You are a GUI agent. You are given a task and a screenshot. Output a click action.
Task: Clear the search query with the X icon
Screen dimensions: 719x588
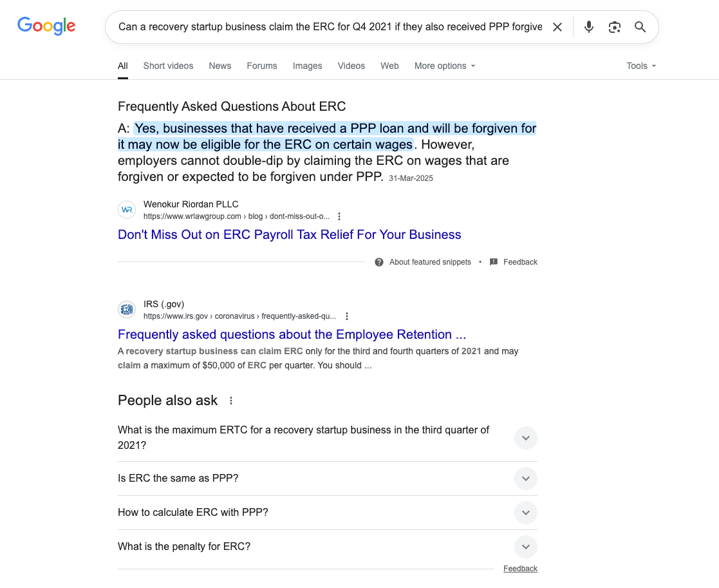point(557,27)
